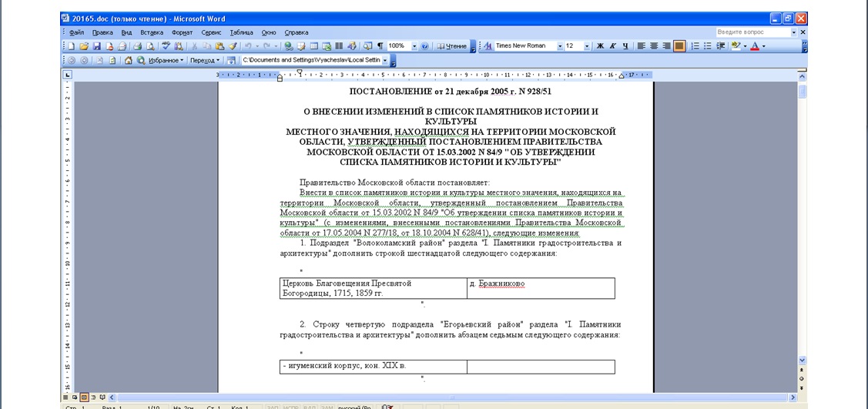Apply a bulleted list

click(x=708, y=46)
